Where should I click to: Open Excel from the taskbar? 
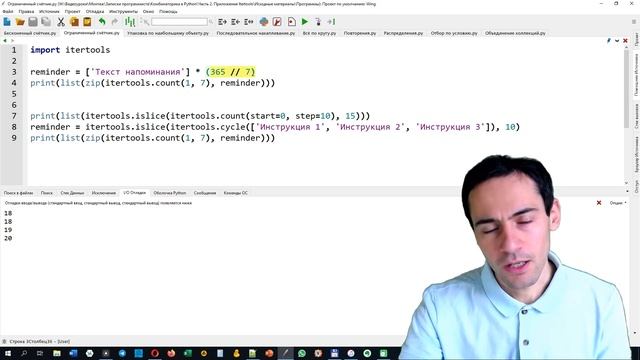(x=187, y=353)
